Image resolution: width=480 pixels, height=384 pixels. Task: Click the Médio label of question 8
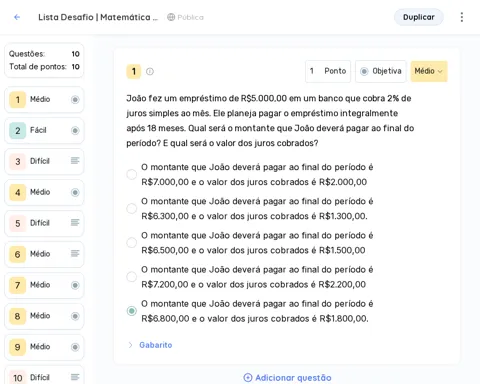(x=40, y=316)
